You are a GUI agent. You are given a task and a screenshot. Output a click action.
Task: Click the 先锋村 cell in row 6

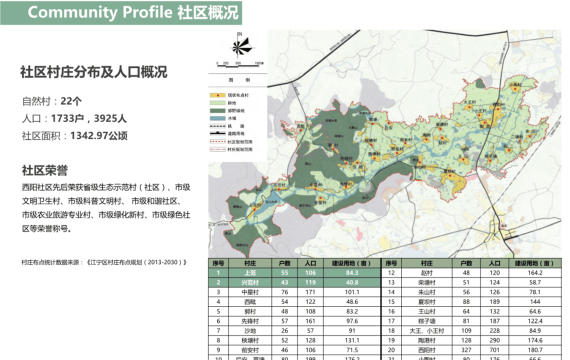tap(250, 321)
